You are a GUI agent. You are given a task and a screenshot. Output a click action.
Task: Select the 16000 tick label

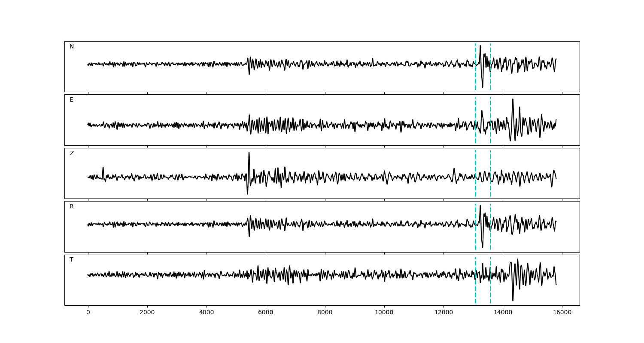tap(562, 313)
